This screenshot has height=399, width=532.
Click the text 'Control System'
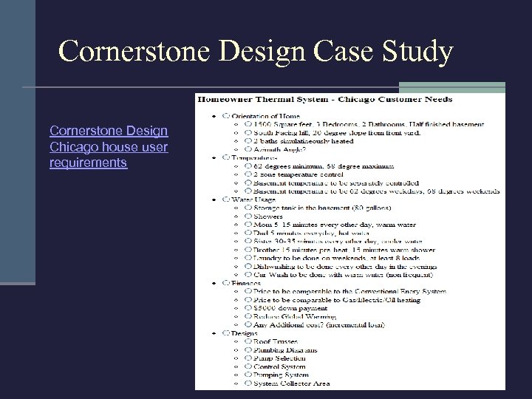[279, 366]
